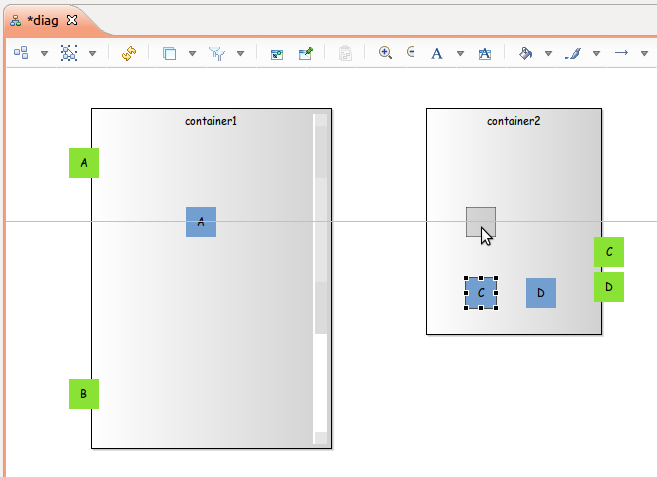Image resolution: width=657 pixels, height=477 pixels.
Task: Click the Layers toolbar icon
Action: pos(169,53)
